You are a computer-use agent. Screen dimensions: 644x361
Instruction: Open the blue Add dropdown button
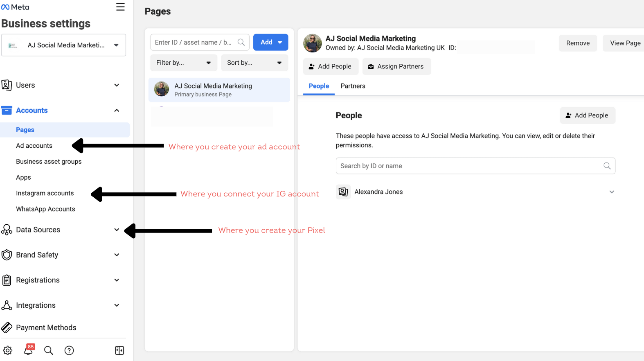tap(271, 42)
